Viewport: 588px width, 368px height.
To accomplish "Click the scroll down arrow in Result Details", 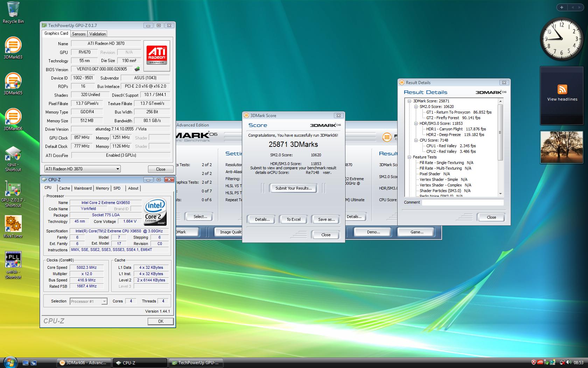I will click(500, 193).
